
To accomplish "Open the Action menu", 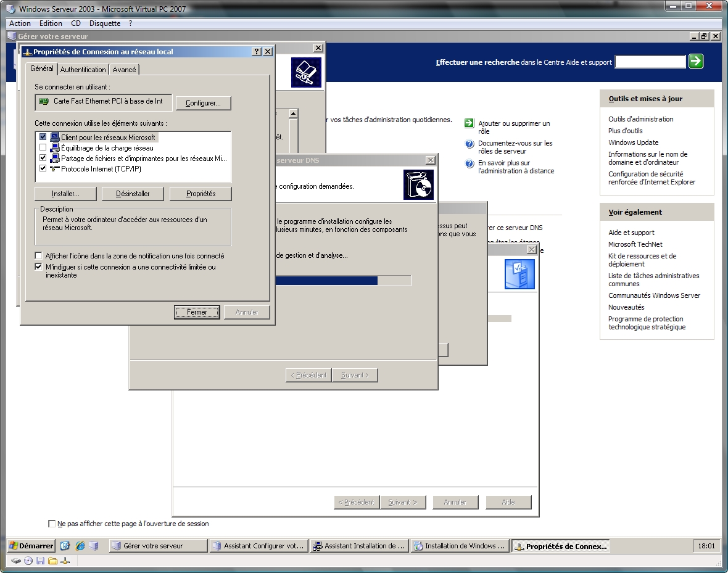I will [20, 23].
